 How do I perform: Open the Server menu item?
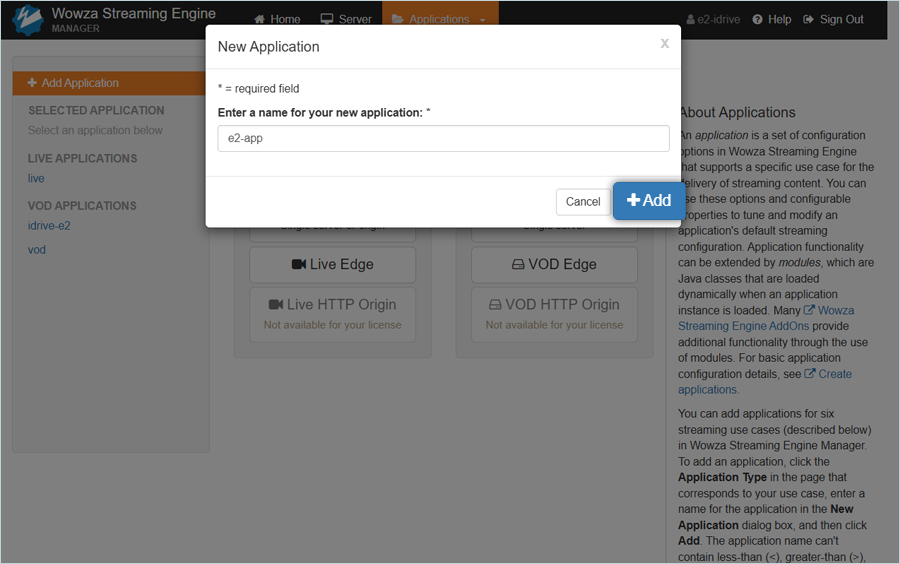click(x=346, y=20)
